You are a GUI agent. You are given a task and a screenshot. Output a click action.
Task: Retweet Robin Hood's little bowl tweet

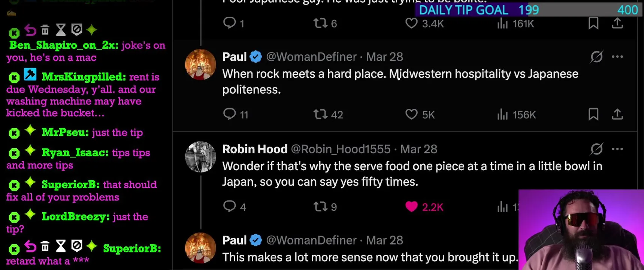(320, 206)
